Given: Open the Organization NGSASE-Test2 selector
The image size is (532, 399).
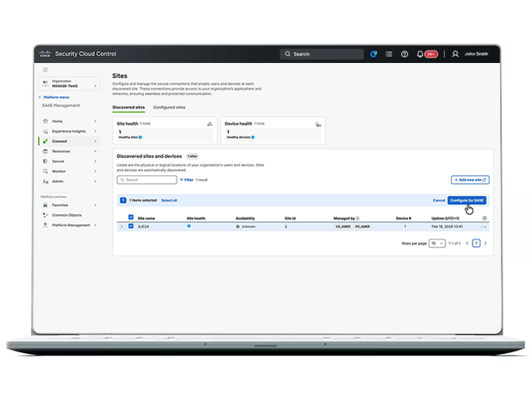Looking at the screenshot, I should pos(69,84).
